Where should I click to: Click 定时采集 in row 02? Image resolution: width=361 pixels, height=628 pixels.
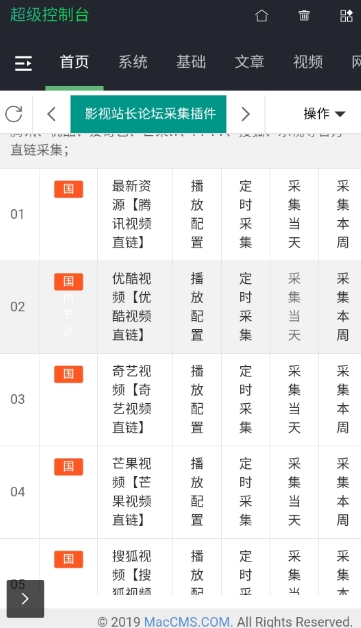(246, 307)
